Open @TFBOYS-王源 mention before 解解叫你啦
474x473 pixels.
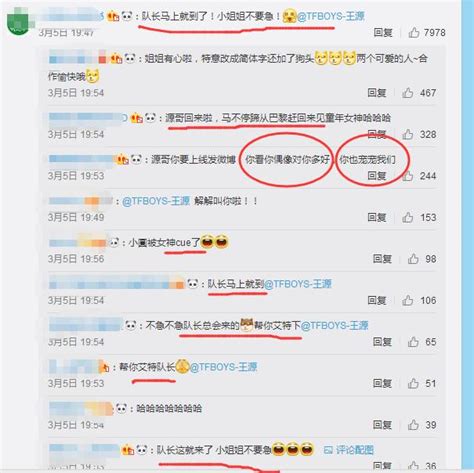156,201
